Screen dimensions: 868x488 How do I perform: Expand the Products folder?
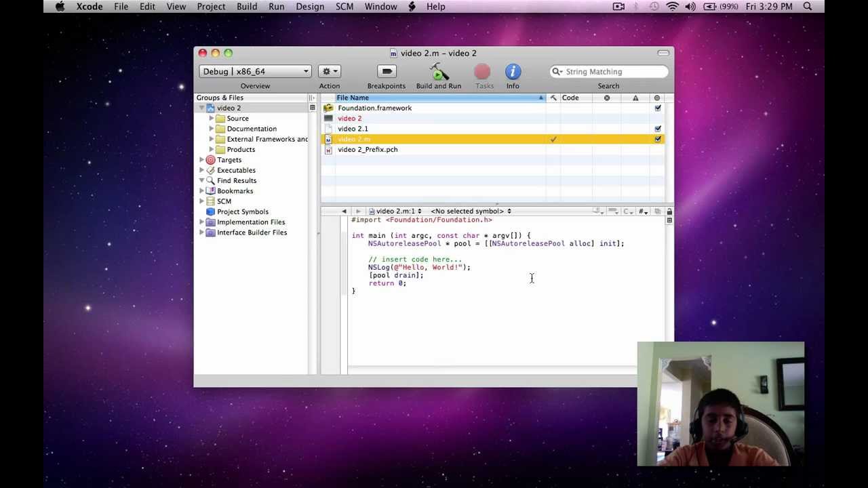212,149
